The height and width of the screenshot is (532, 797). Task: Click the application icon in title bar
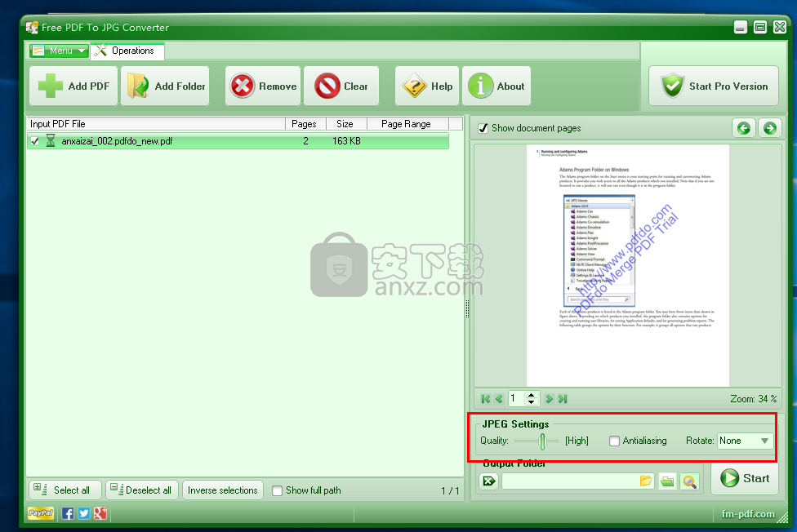pyautogui.click(x=32, y=28)
